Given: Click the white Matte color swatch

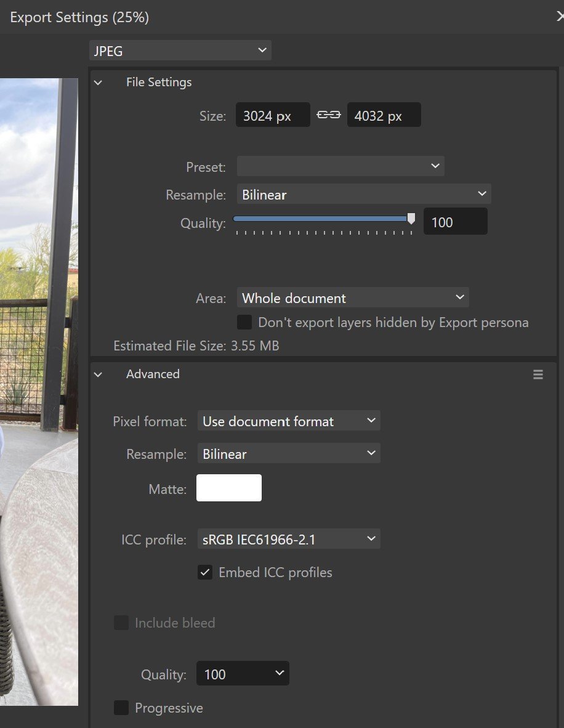Looking at the screenshot, I should pos(229,488).
